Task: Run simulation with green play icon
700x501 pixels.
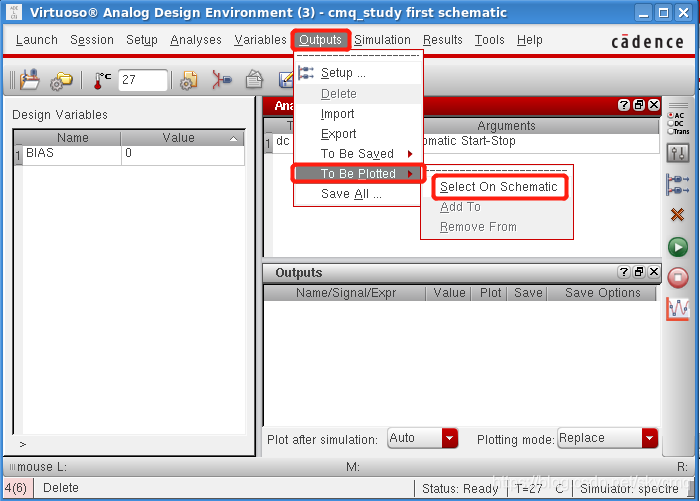Action: click(678, 247)
